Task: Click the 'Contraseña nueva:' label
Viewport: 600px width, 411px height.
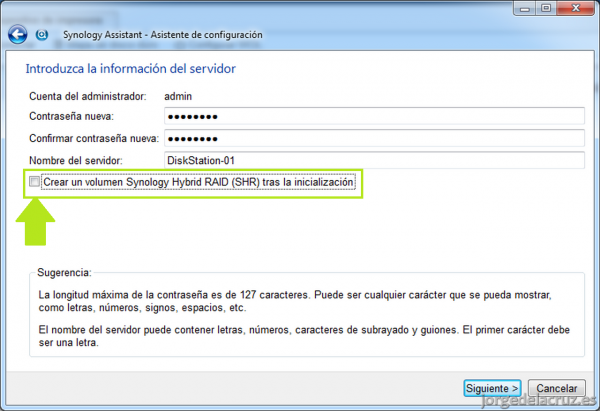Action: click(72, 116)
